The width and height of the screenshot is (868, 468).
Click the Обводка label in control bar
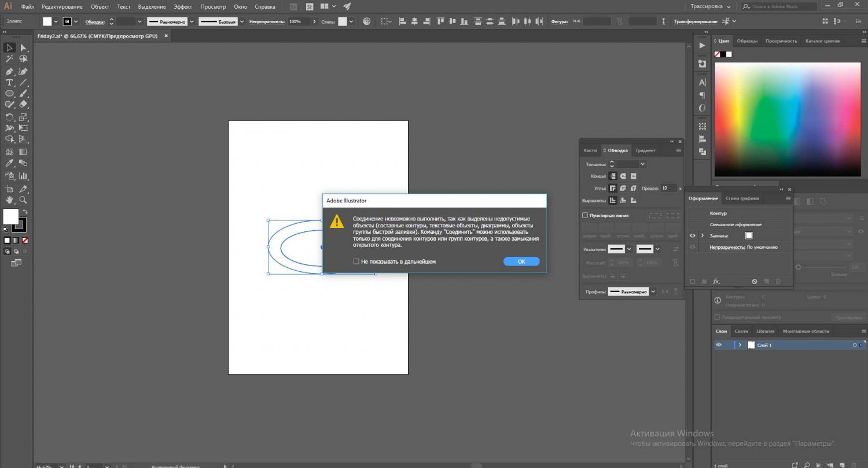95,21
